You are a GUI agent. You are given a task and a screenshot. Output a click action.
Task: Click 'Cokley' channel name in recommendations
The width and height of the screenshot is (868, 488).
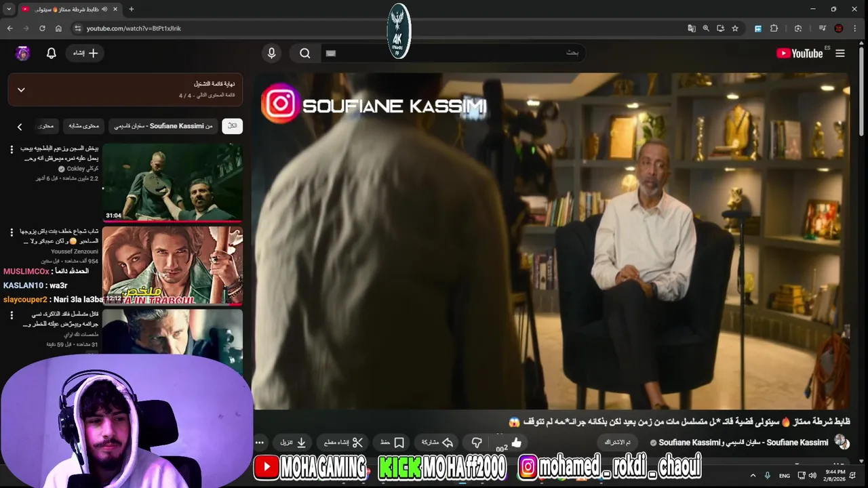(83, 168)
